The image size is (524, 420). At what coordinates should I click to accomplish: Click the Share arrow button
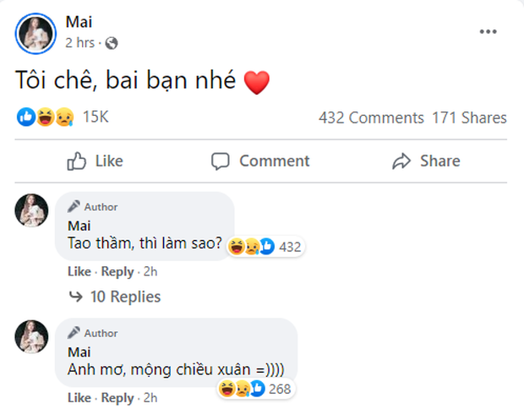[427, 161]
